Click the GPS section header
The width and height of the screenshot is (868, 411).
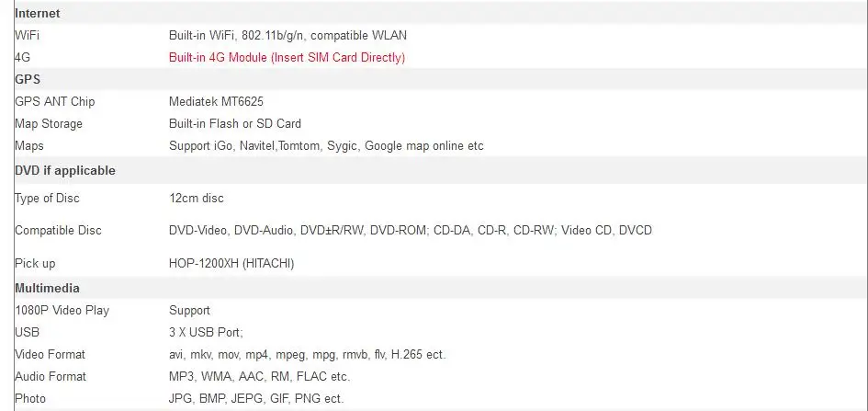(28, 79)
